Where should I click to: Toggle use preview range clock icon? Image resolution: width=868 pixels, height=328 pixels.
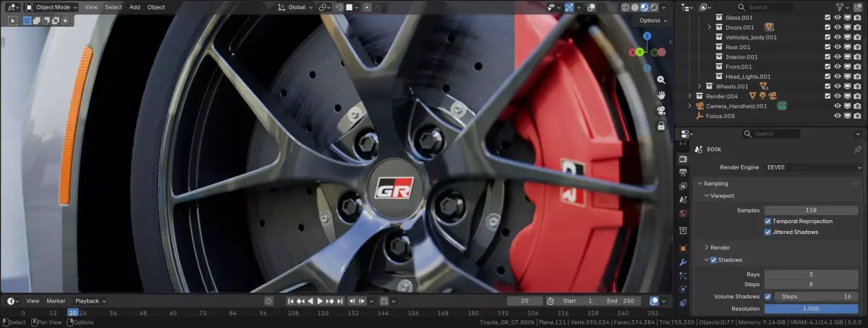(550, 301)
